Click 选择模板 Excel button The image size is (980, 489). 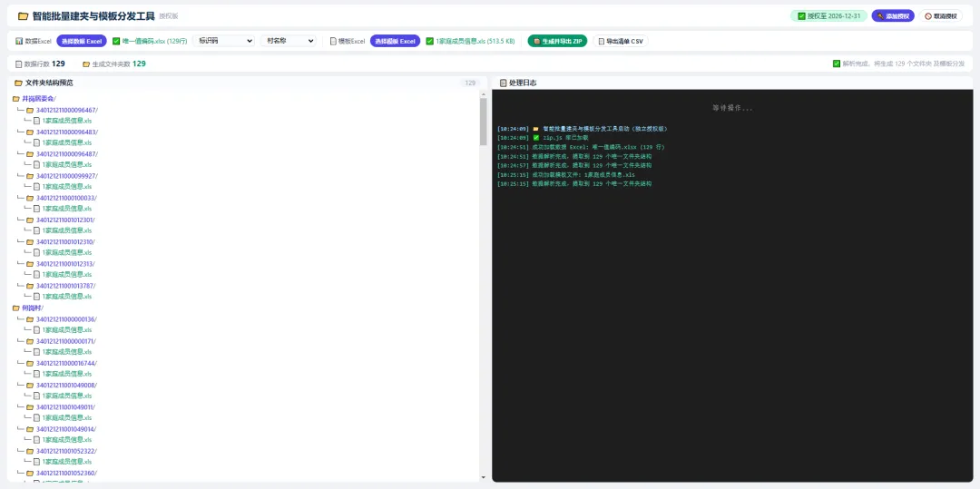(x=395, y=41)
